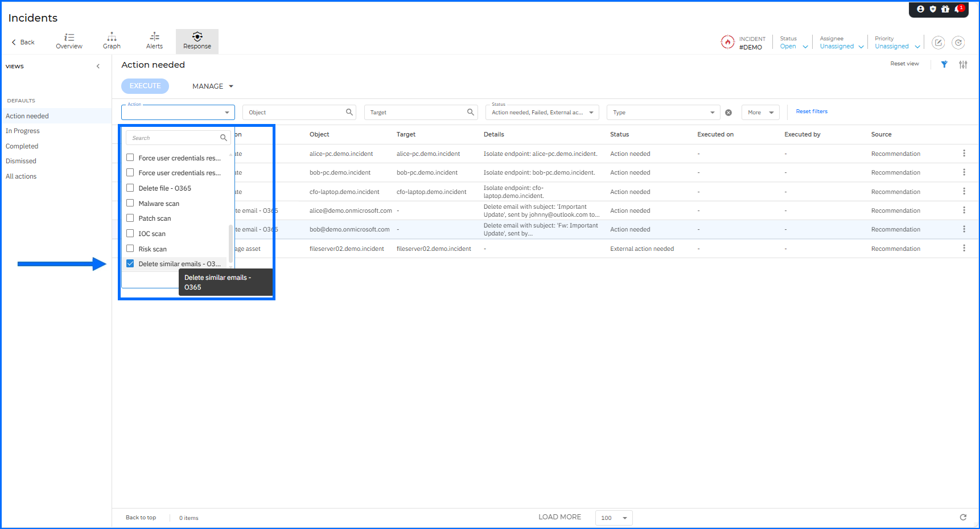The width and height of the screenshot is (980, 529).
Task: Clear filters with the X icon
Action: click(x=728, y=113)
